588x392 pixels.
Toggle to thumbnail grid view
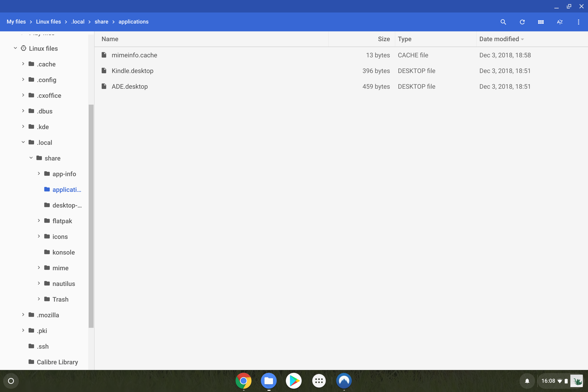click(541, 22)
